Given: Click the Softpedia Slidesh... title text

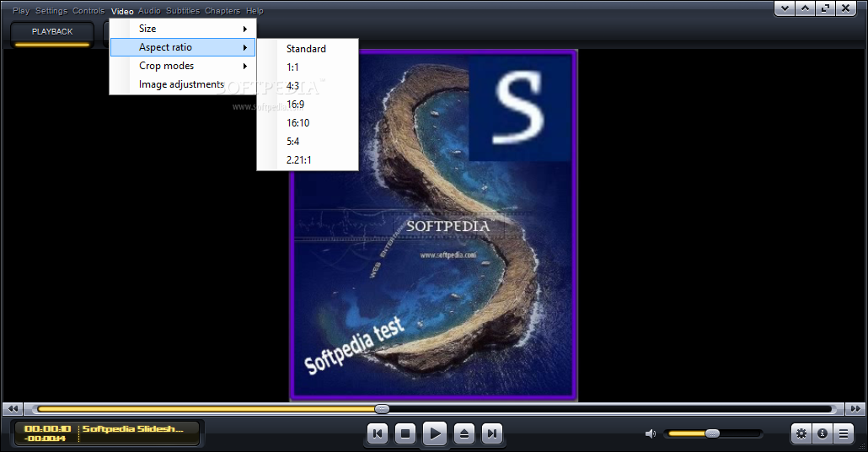Looking at the screenshot, I should (133, 428).
